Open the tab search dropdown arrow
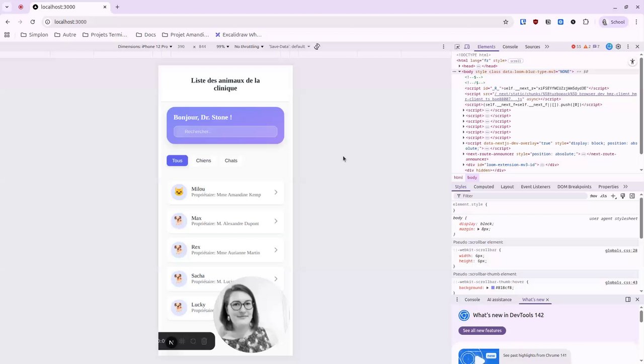This screenshot has width=644, height=364. click(x=7, y=7)
